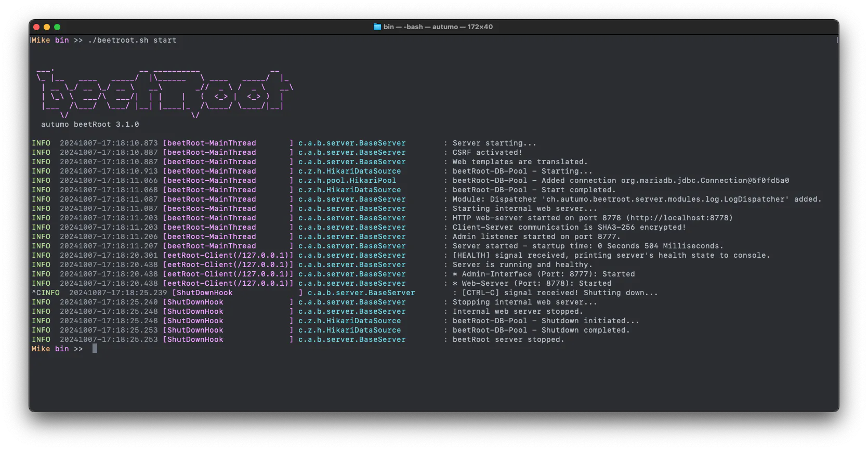Click the beetRoot ASCII art banner

point(165,92)
